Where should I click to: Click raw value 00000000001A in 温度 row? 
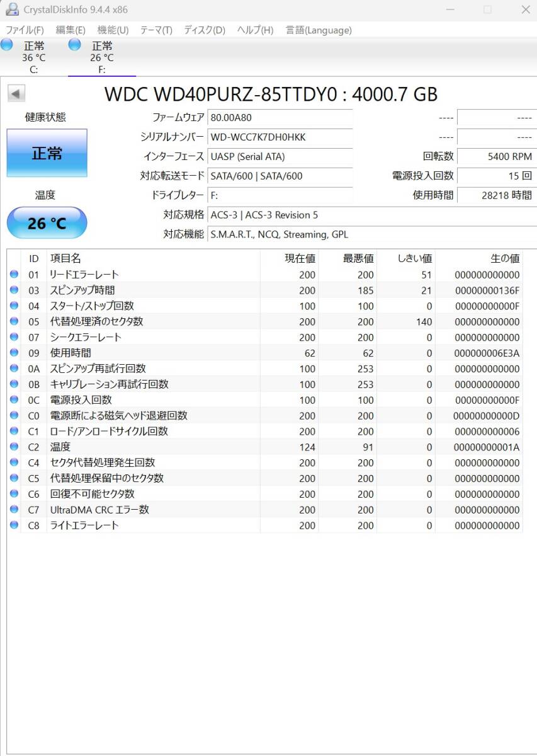[487, 447]
